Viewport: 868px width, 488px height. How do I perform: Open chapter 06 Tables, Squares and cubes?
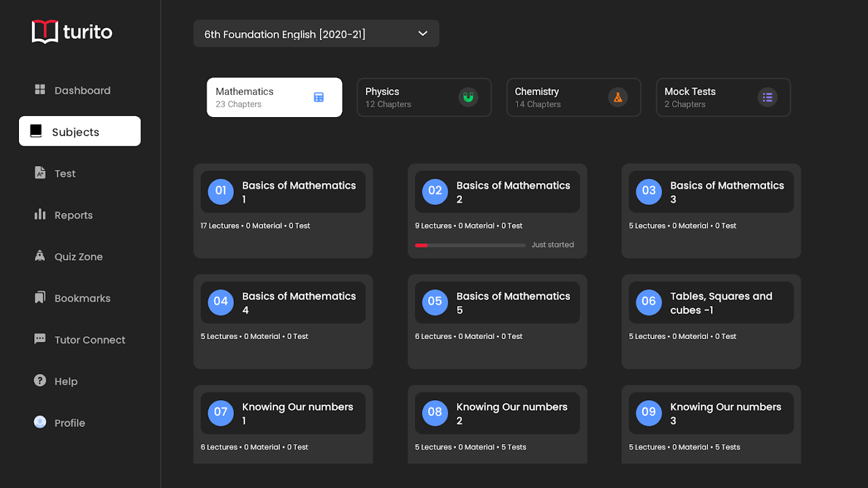click(711, 321)
